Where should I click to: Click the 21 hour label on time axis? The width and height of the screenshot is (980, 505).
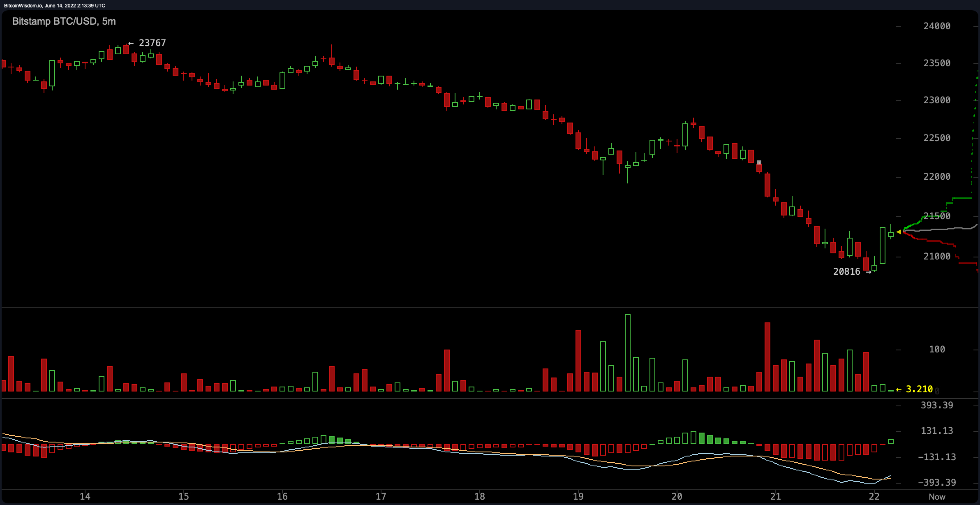776,496
